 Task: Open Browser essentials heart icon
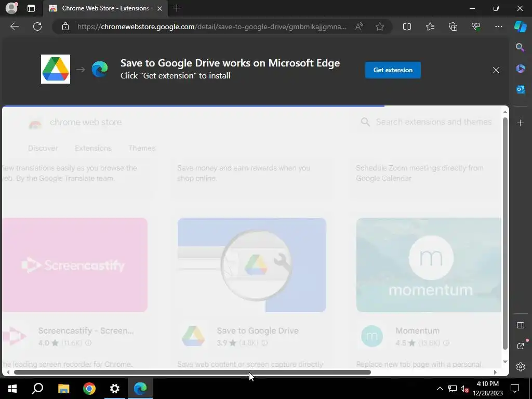pyautogui.click(x=476, y=26)
